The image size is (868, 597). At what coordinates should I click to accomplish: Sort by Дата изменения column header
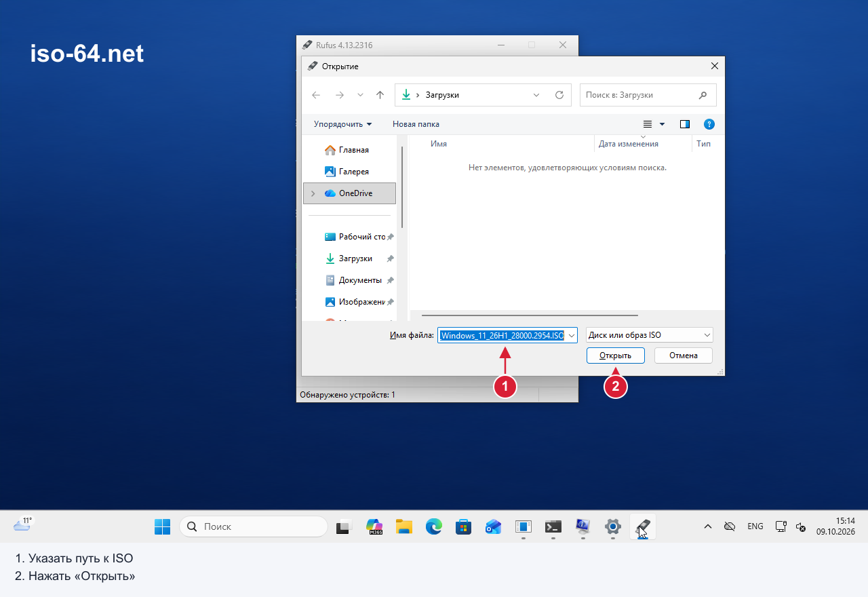[629, 144]
